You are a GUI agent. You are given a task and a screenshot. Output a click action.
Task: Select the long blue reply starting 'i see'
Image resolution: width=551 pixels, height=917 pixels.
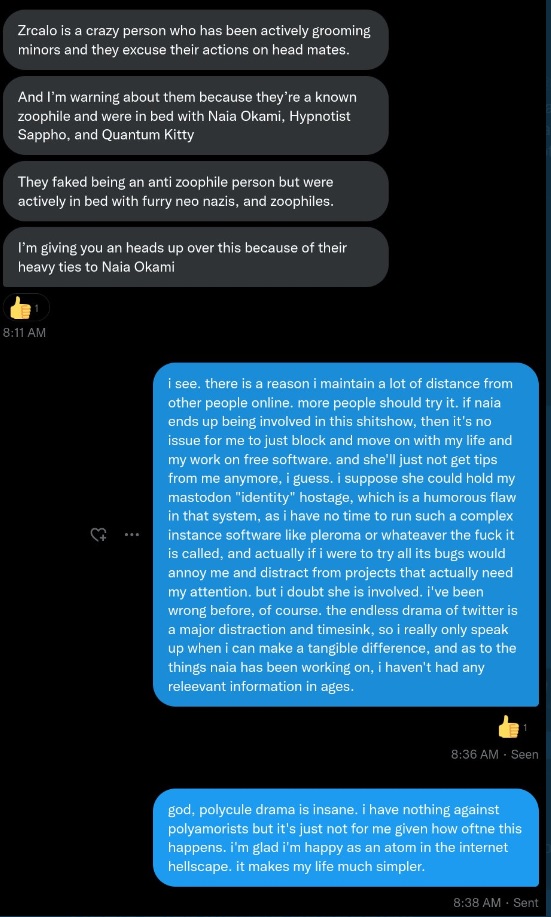[346, 535]
